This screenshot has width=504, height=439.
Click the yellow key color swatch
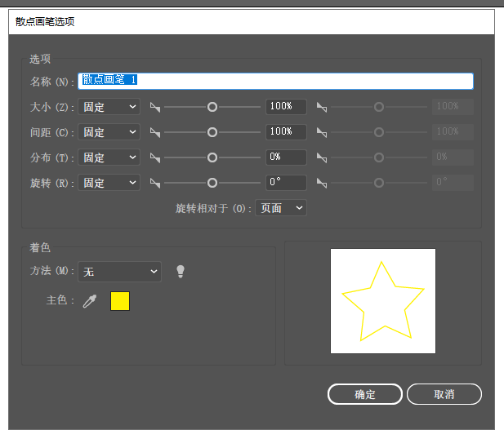tap(120, 301)
